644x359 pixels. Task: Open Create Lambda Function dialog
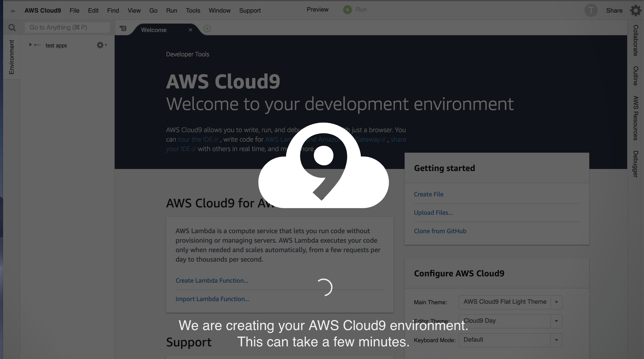[x=212, y=280]
